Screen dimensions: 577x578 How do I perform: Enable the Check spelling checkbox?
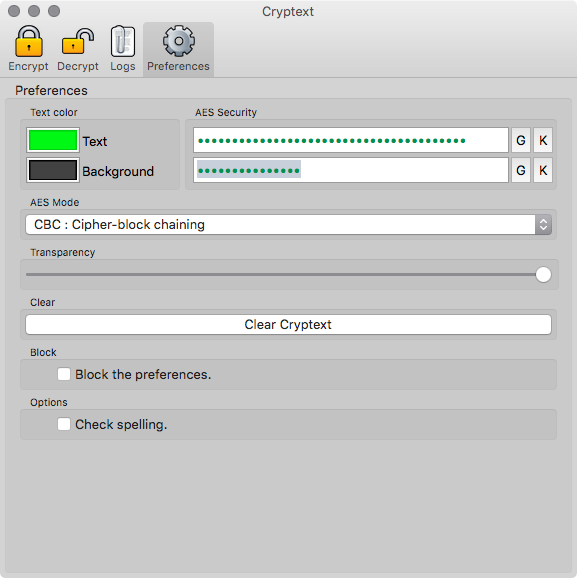click(x=64, y=424)
